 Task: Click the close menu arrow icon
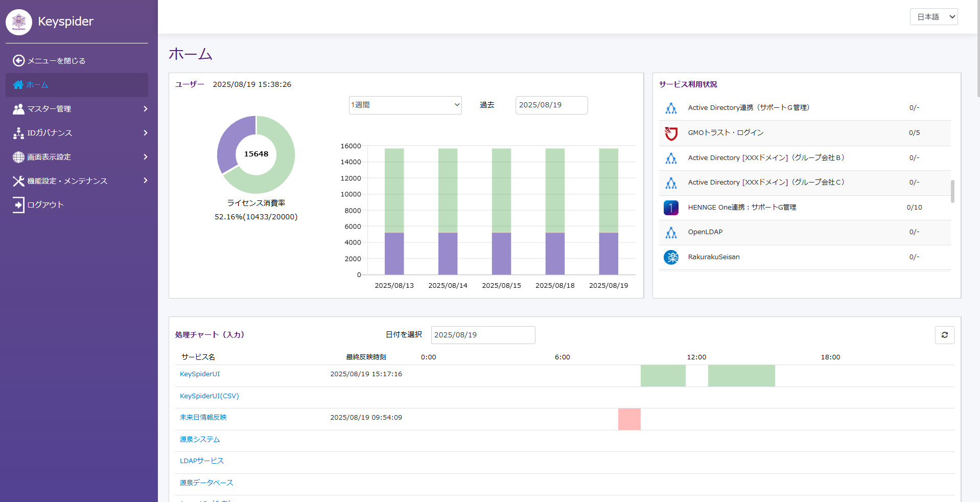18,61
